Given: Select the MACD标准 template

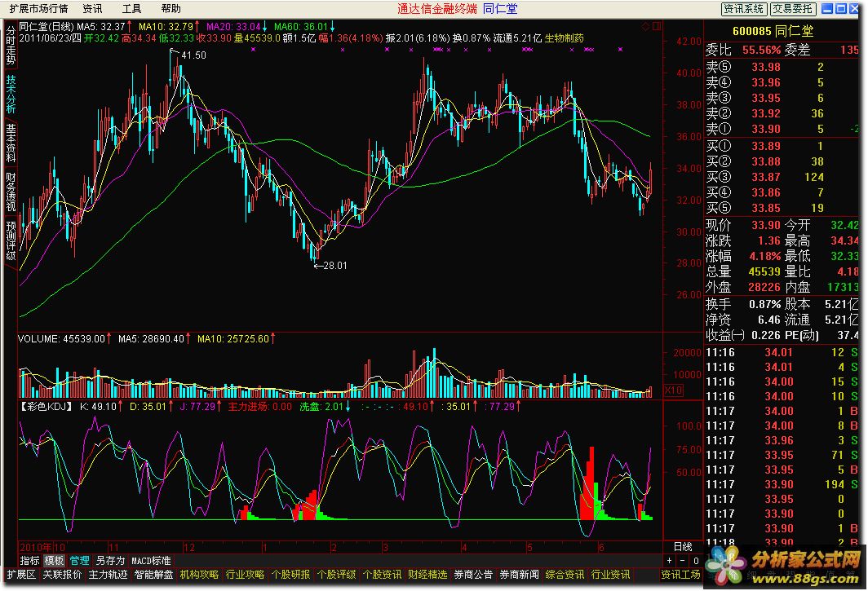Looking at the screenshot, I should [x=151, y=561].
